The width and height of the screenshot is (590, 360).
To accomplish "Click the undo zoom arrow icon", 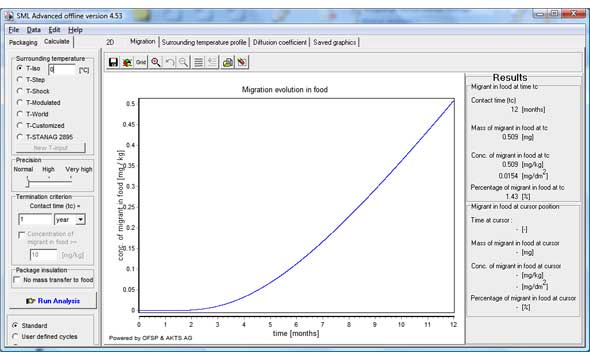I will [170, 62].
